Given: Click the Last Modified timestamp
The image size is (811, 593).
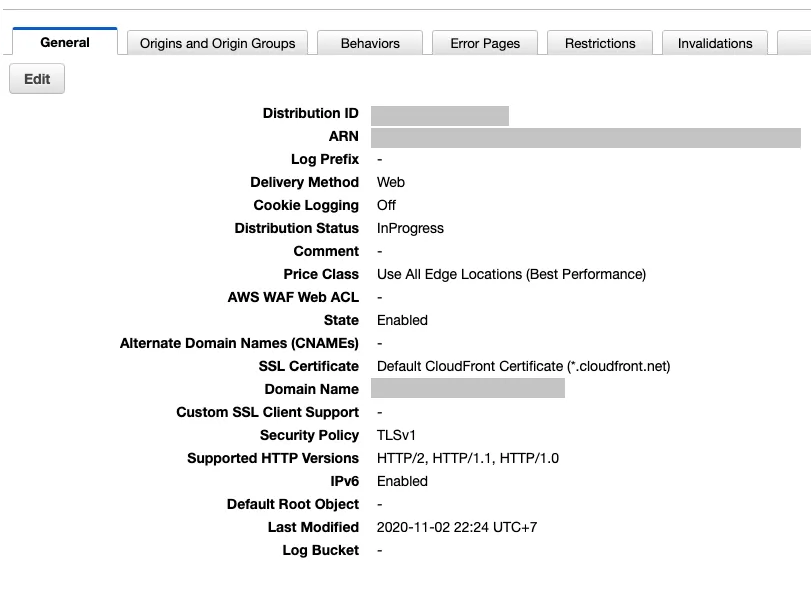Looking at the screenshot, I should [x=457, y=527].
